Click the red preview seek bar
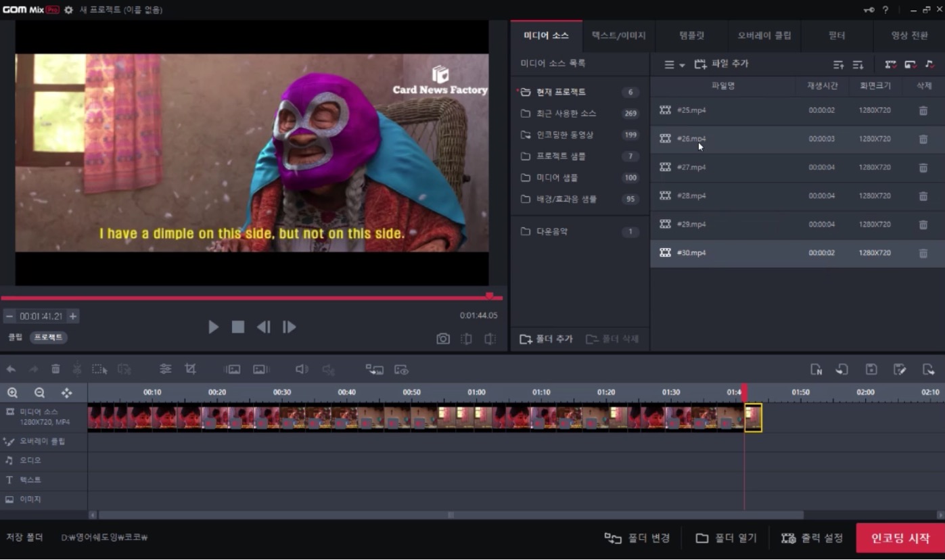The image size is (945, 560). tap(250, 298)
